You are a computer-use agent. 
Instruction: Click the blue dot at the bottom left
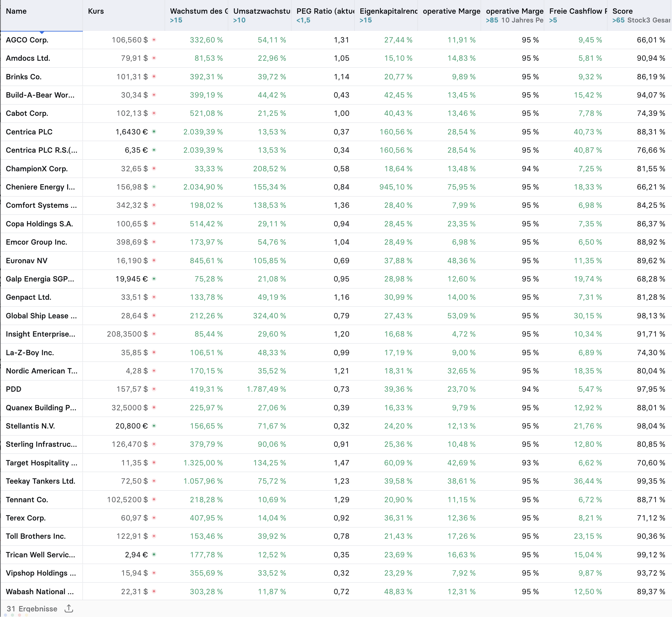(6, 615)
